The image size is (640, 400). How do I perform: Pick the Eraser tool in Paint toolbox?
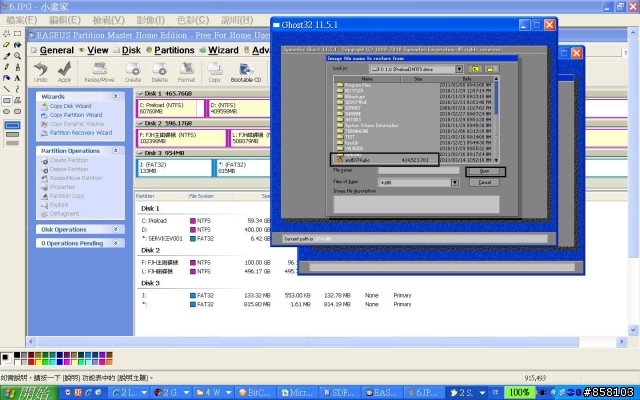(7, 44)
